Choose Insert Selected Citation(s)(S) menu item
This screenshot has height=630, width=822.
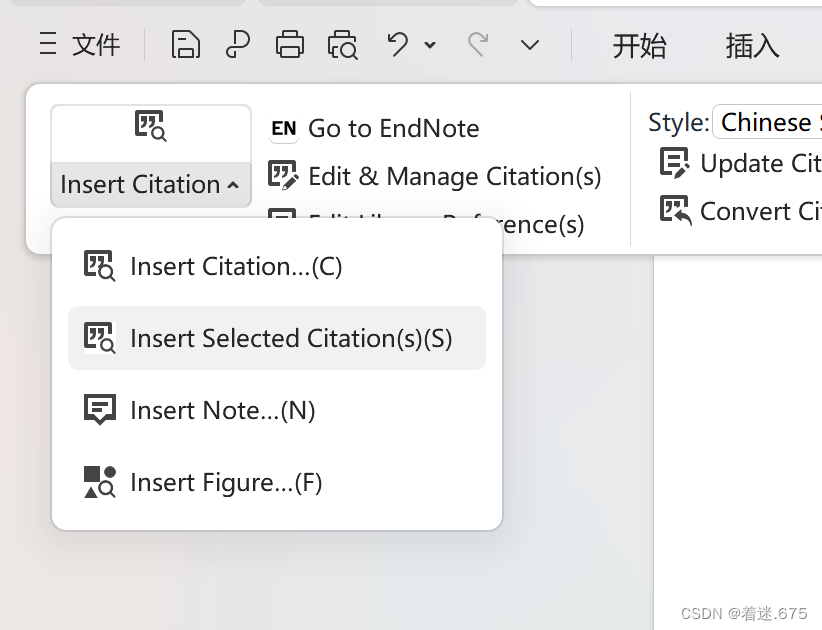pyautogui.click(x=277, y=338)
